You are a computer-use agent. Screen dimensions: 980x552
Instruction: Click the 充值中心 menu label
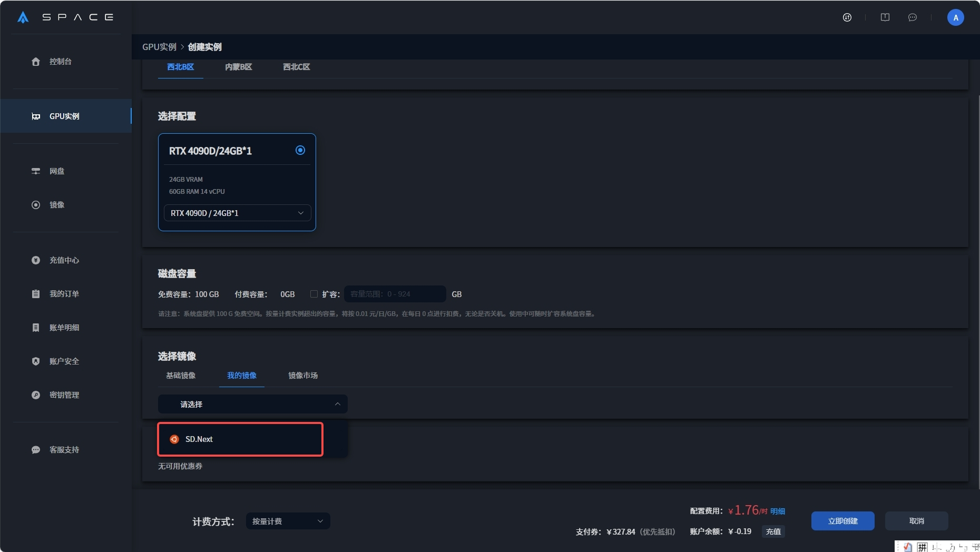pyautogui.click(x=64, y=260)
